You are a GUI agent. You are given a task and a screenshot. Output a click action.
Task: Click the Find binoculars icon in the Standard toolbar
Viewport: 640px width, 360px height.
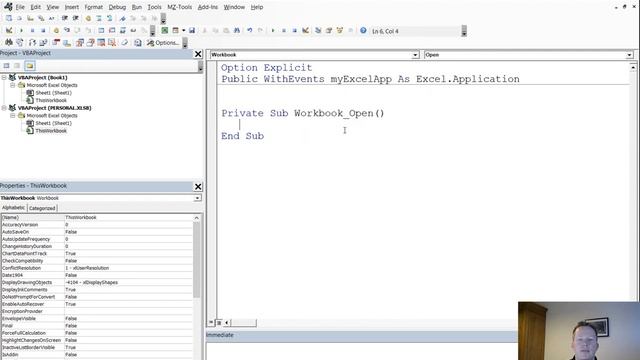click(237, 31)
